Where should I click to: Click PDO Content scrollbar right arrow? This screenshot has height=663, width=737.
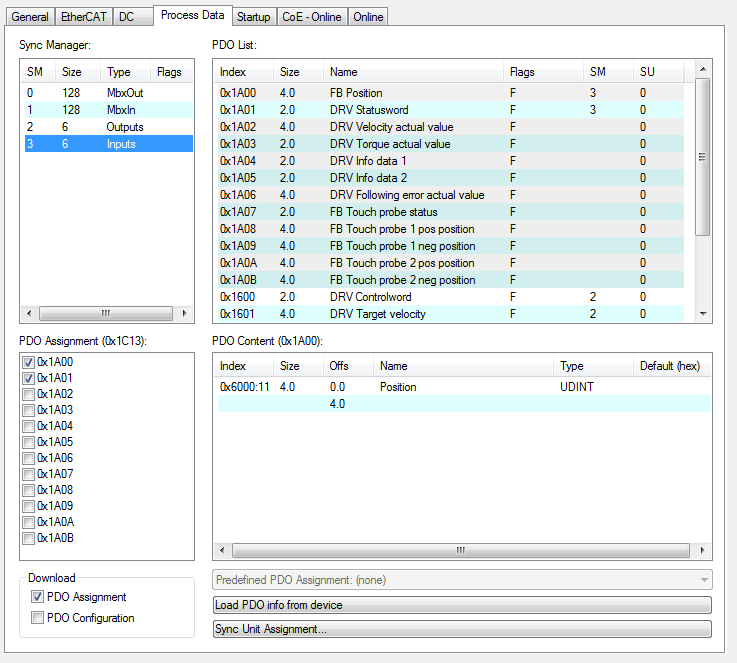[x=703, y=550]
